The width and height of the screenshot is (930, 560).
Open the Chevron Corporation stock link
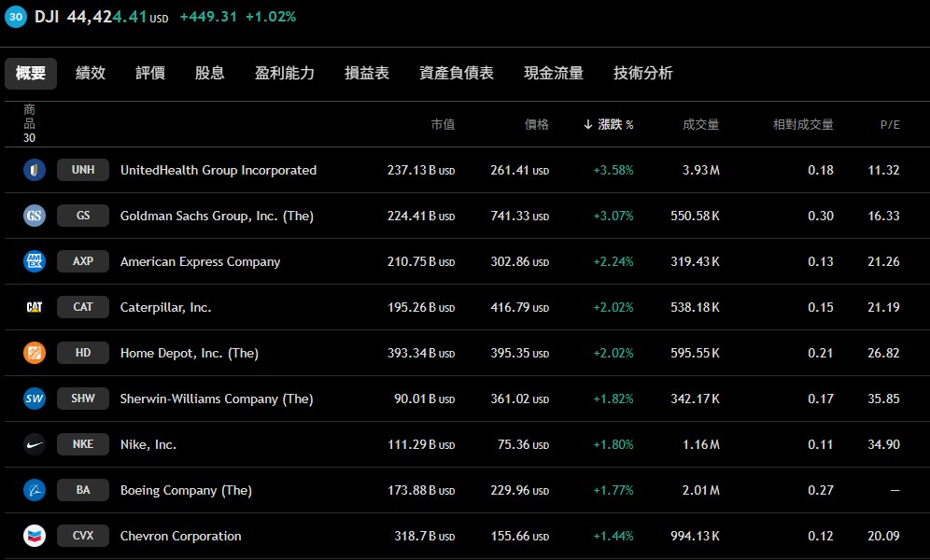[x=180, y=536]
